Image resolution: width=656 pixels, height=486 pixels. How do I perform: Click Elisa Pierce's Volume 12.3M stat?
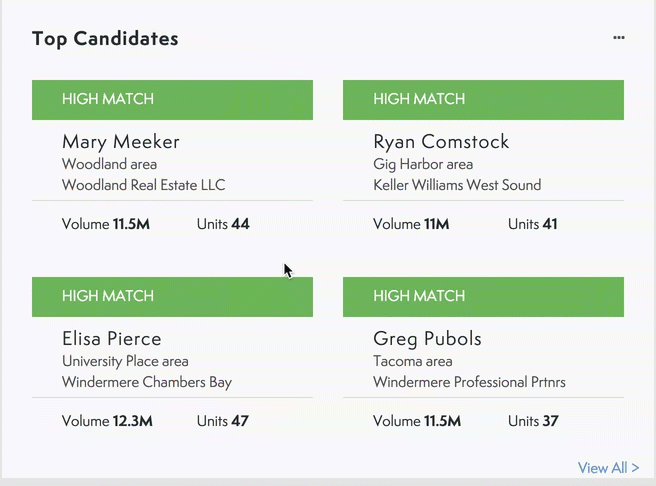(x=107, y=421)
